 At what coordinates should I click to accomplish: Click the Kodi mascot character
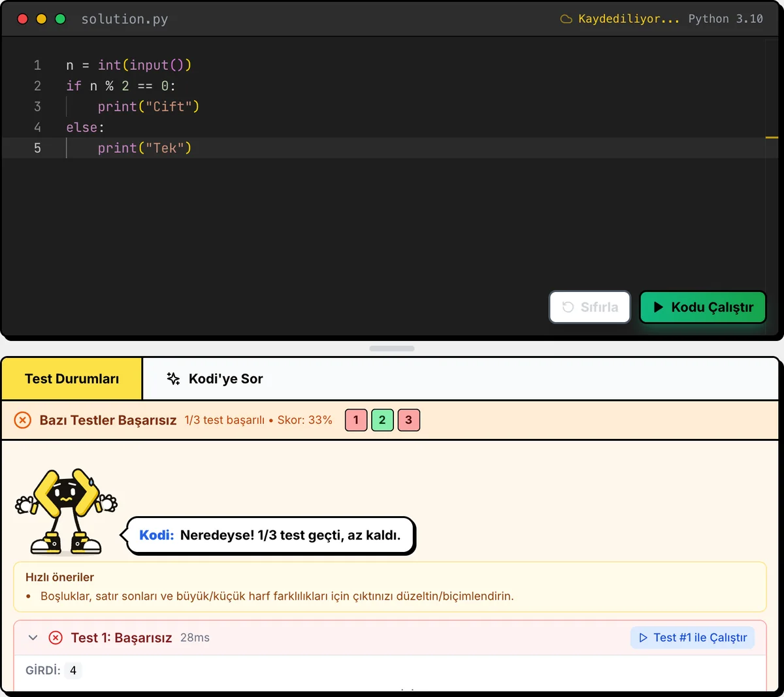coord(66,511)
